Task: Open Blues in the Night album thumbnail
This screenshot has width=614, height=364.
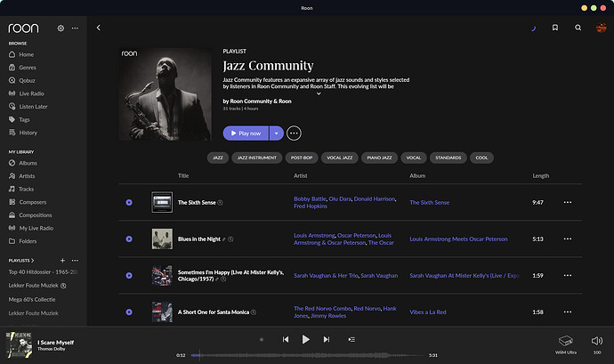Action: click(x=162, y=239)
